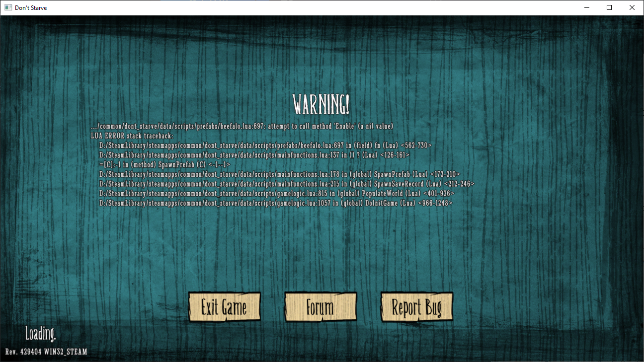Click the Exit Game button
644x362 pixels.
click(225, 307)
